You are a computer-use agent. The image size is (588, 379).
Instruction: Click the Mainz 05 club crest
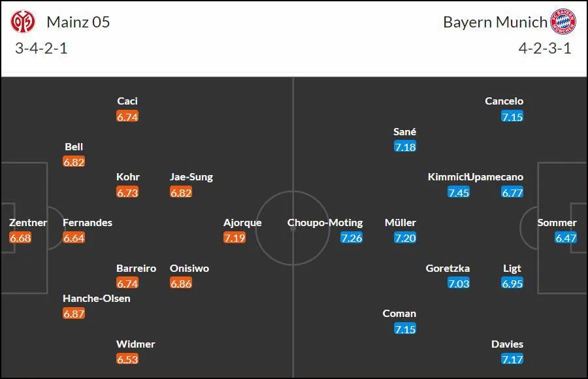point(23,22)
